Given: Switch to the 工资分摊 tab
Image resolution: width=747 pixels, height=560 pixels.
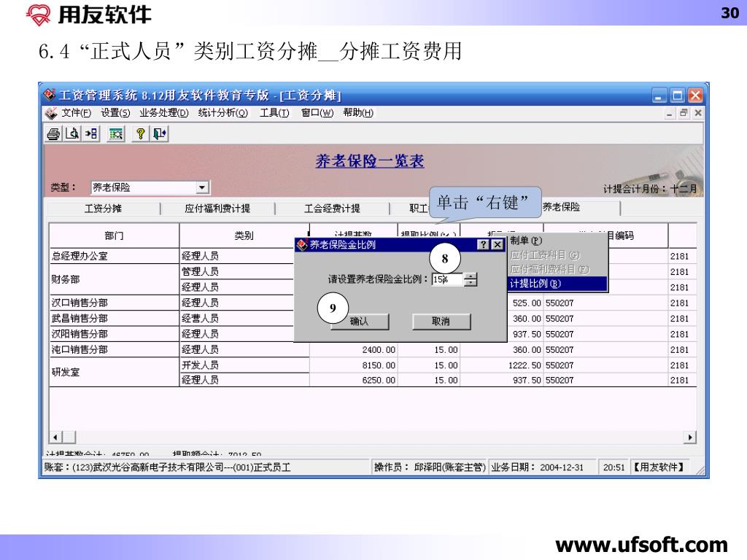Looking at the screenshot, I should (x=103, y=209).
